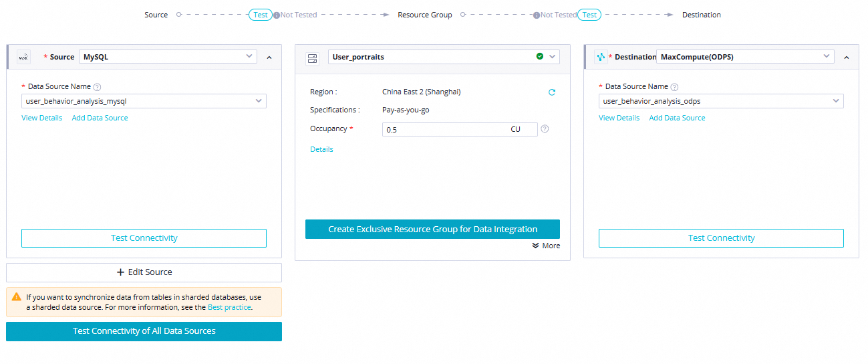Click the China East 2 (Shanghai) region text
This screenshot has width=868, height=364.
tap(422, 92)
